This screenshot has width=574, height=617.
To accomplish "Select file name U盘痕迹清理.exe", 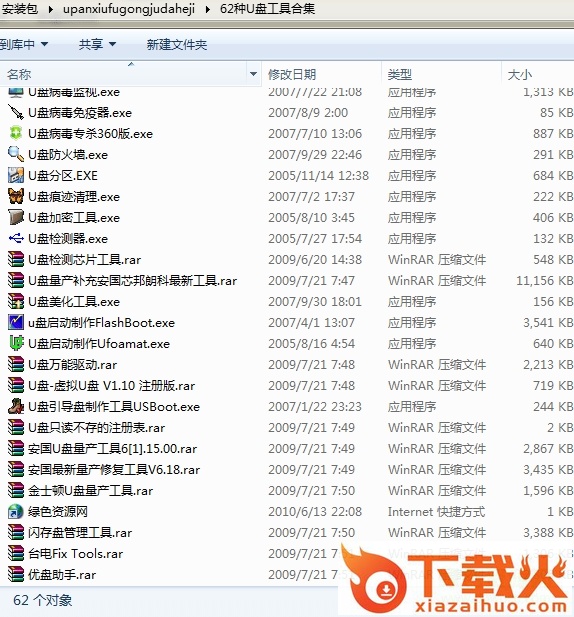I will pos(74,197).
